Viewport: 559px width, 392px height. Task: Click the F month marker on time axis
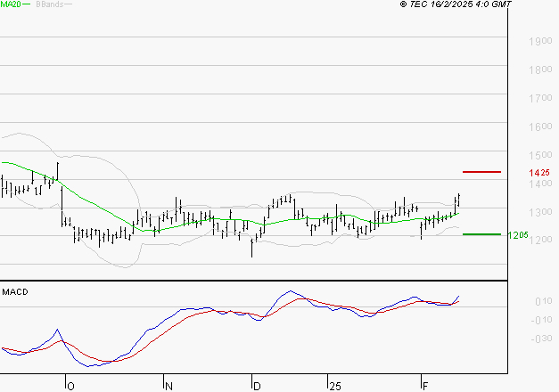coord(425,387)
